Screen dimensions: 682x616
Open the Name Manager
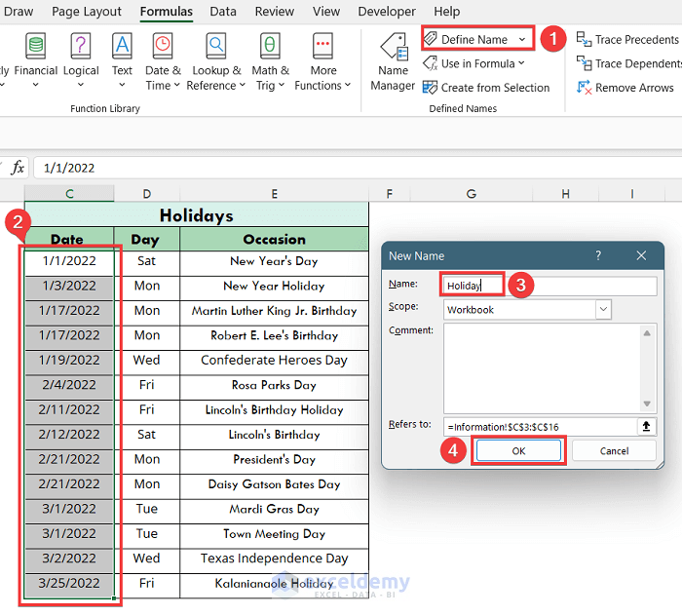tap(393, 61)
